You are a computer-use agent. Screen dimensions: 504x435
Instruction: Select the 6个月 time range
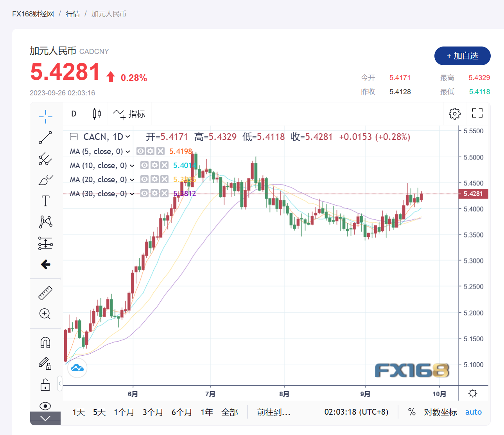(182, 412)
